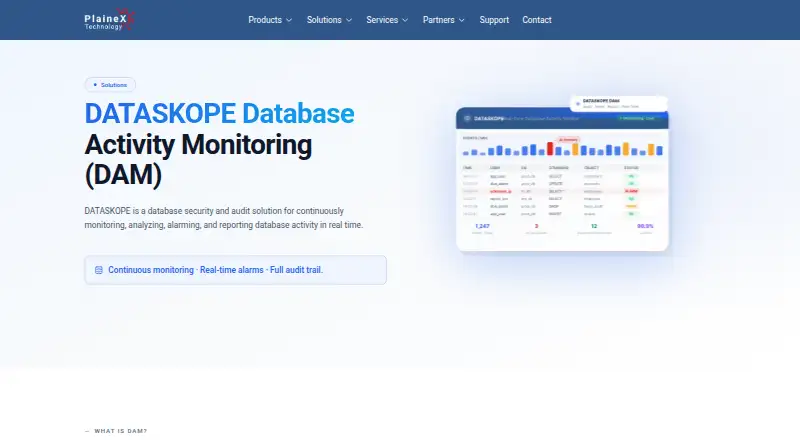Click the shield icon in dashboard preview header

tap(467, 118)
